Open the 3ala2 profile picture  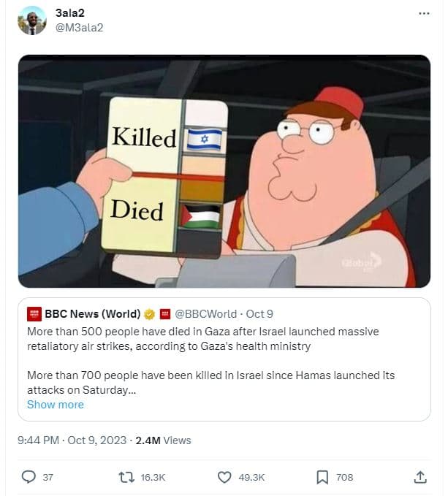click(31, 20)
